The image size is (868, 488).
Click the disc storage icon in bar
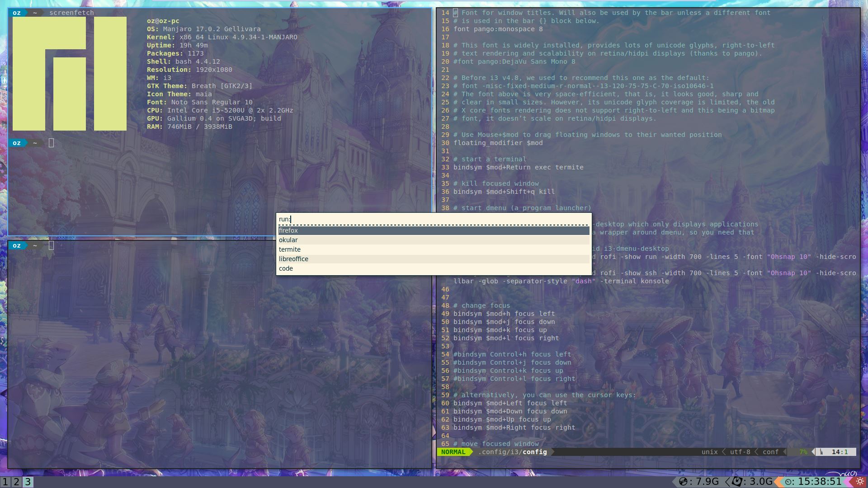[x=683, y=482]
